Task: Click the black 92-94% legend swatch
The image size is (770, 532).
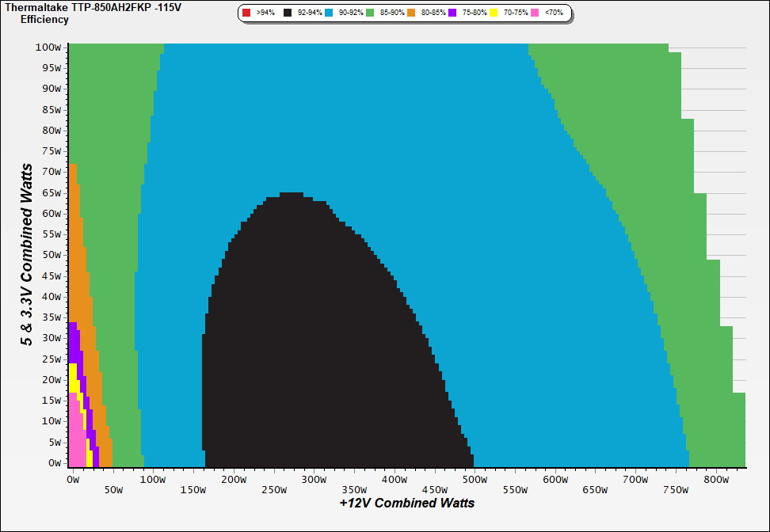Action: [x=288, y=13]
